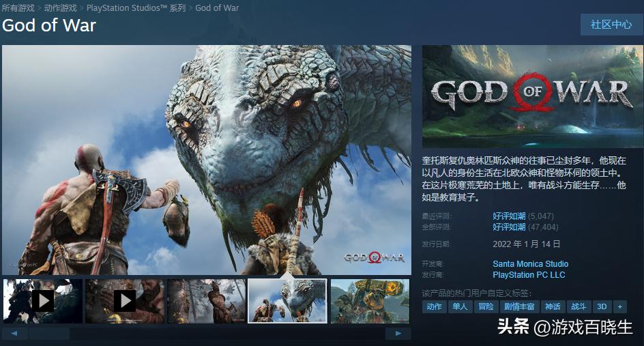Click the 神话 tag
This screenshot has height=346, width=644.
(x=553, y=306)
